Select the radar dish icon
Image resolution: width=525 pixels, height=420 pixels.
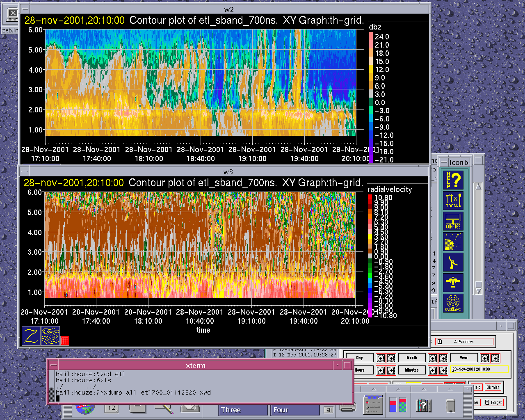coord(453,262)
